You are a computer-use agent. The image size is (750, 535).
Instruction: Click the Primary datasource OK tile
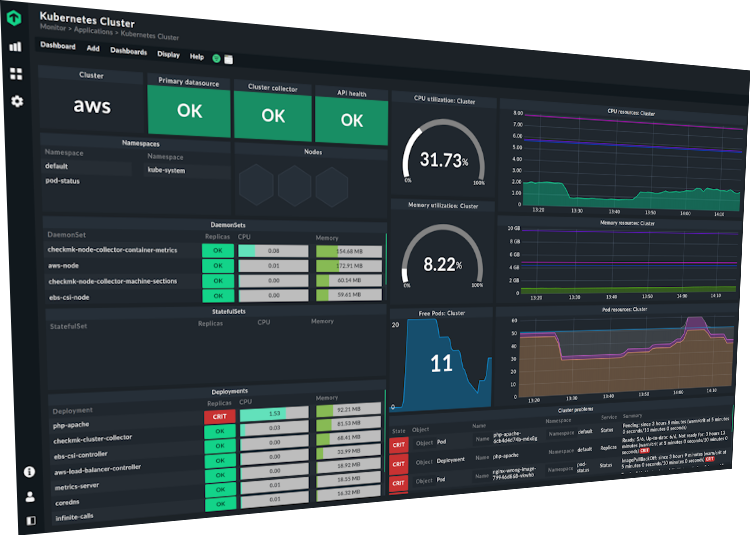tap(189, 112)
